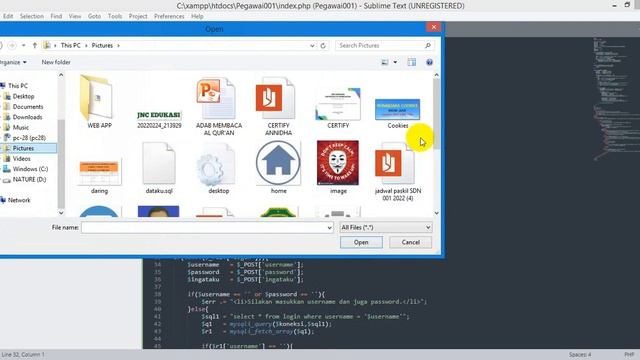Toggle the preview pane icon
Viewport: 640px width, 360px height.
pos(411,62)
